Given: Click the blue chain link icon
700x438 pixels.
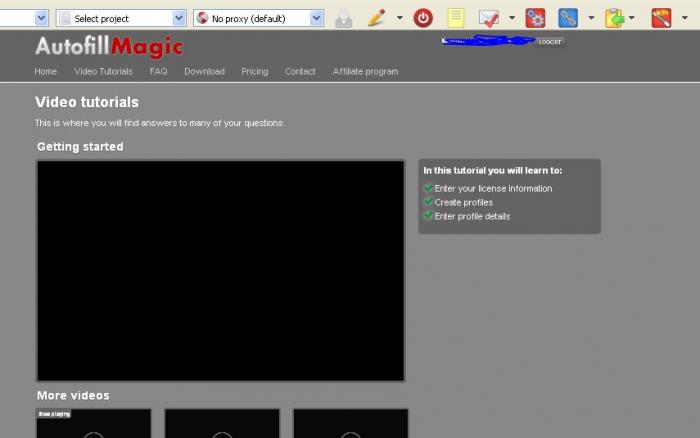Looking at the screenshot, I should [568, 18].
